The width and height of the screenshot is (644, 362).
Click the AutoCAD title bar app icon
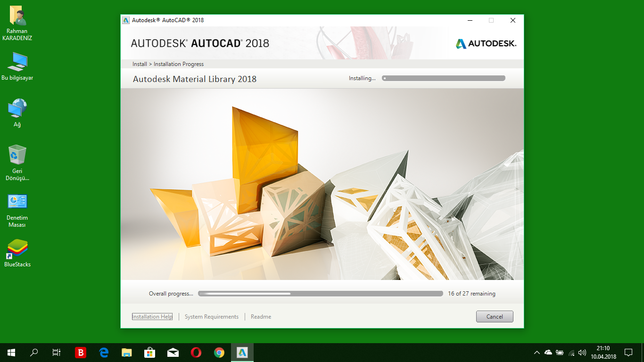(x=126, y=20)
